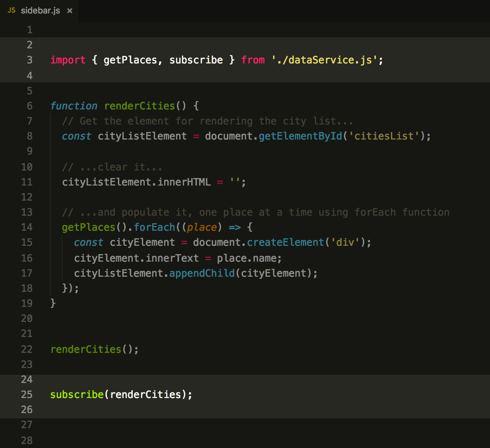Click 'subscribe' on line 25
This screenshot has height=448, width=490.
click(77, 394)
